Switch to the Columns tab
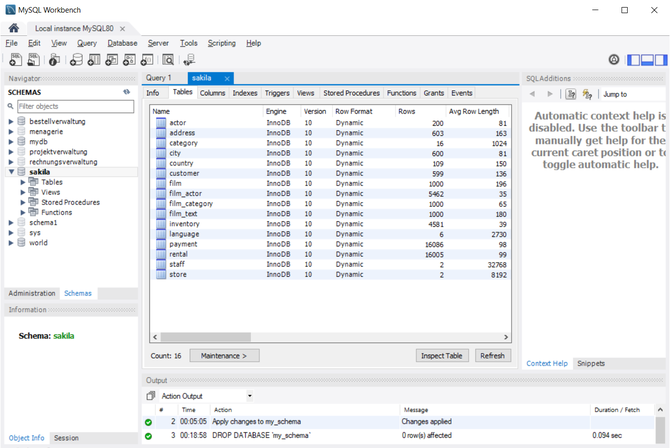 (212, 93)
